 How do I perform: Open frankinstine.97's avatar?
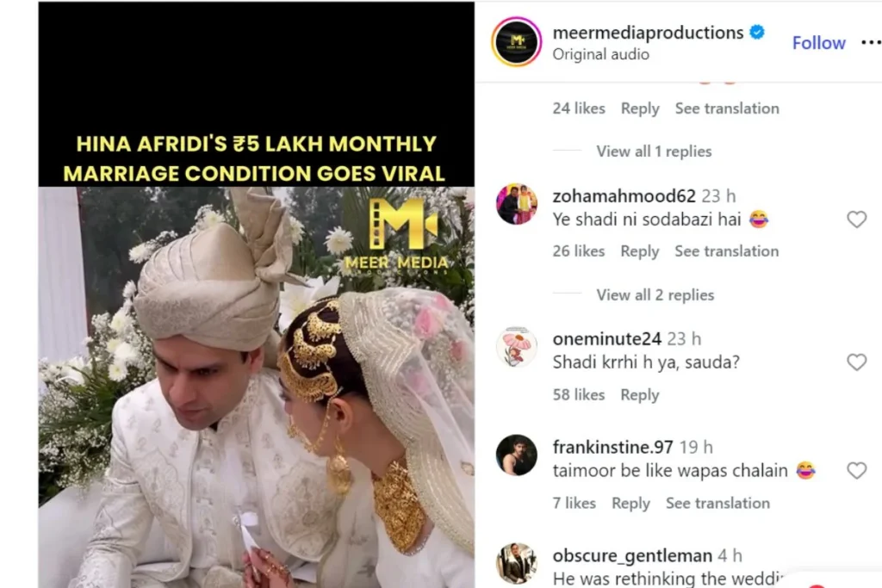coord(517,455)
